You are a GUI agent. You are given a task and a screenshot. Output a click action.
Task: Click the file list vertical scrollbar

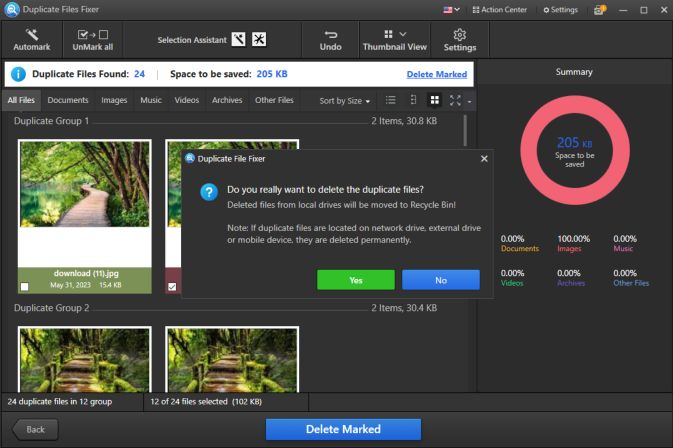(x=465, y=131)
